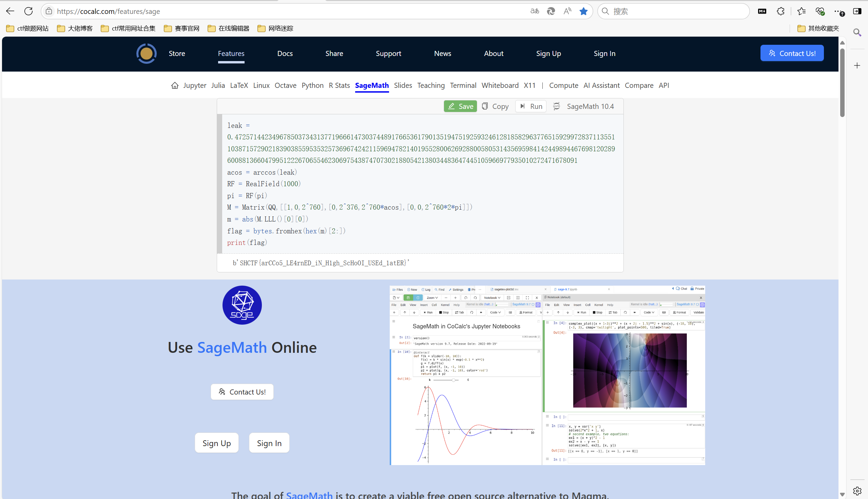868x499 pixels.
Task: Open the Compare link
Action: (x=639, y=85)
